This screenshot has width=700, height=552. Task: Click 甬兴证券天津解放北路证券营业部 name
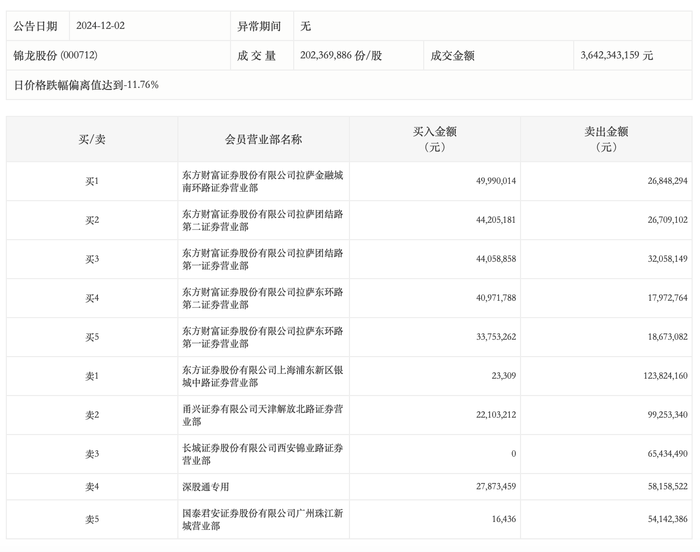[262, 415]
